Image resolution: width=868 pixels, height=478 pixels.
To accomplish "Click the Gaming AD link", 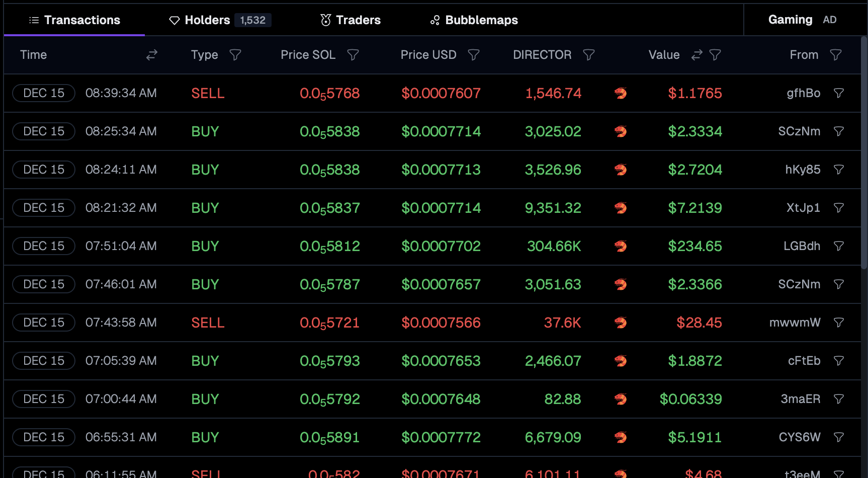I will point(802,20).
